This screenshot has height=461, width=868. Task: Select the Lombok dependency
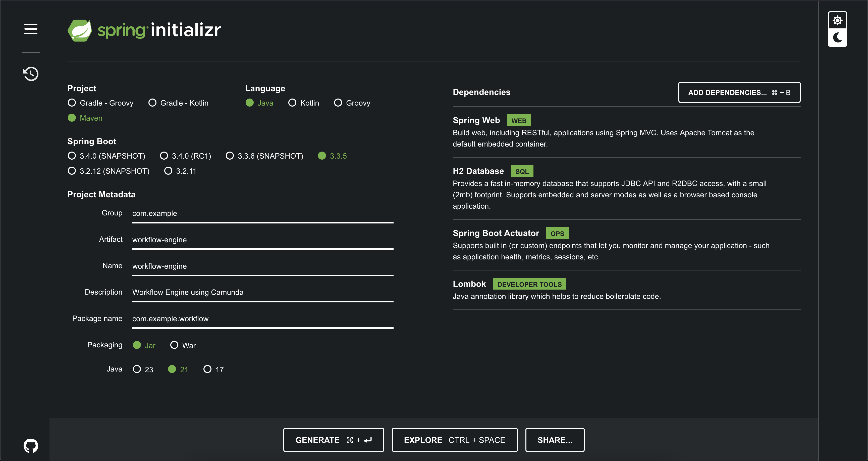tap(469, 284)
